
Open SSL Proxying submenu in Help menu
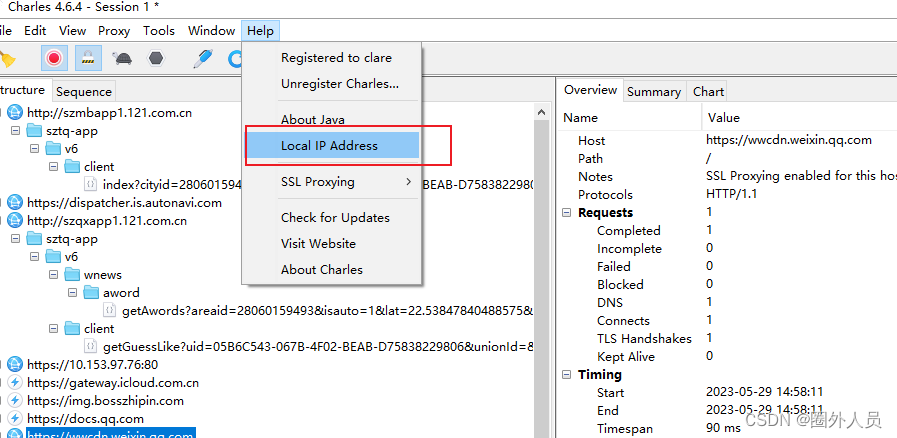click(332, 182)
